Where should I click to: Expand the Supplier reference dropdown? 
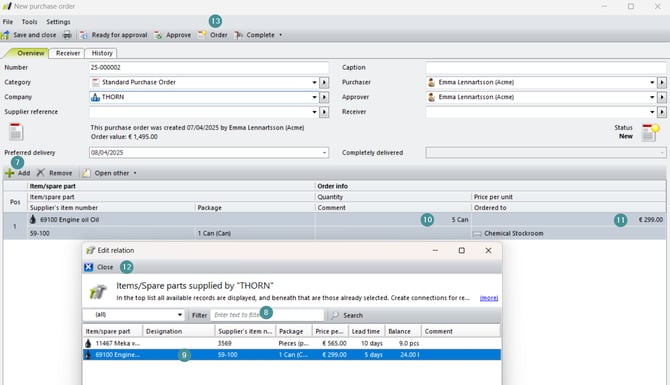314,112
